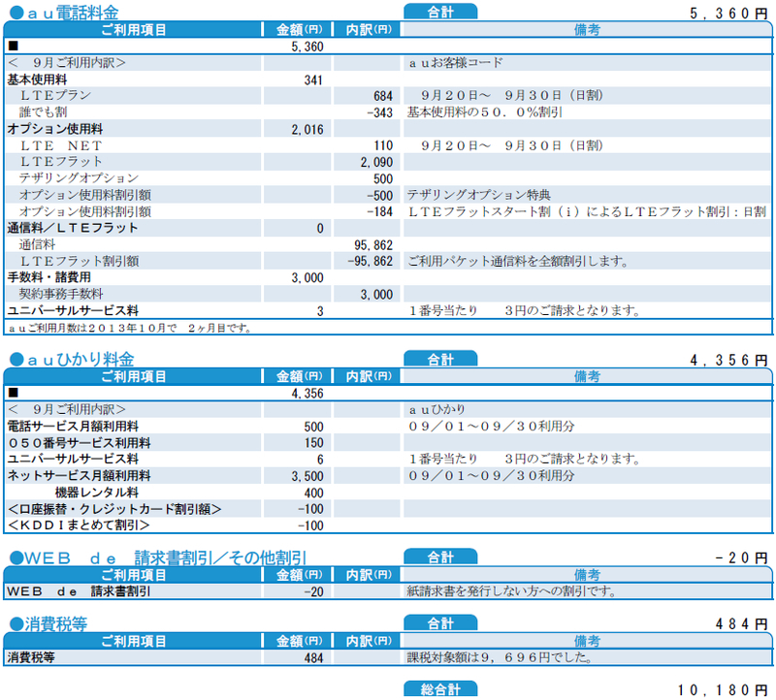Select the 110 value for ＬＴＥ ＮＥＴ
Image resolution: width=776 pixels, height=700 pixels.
[x=383, y=146]
